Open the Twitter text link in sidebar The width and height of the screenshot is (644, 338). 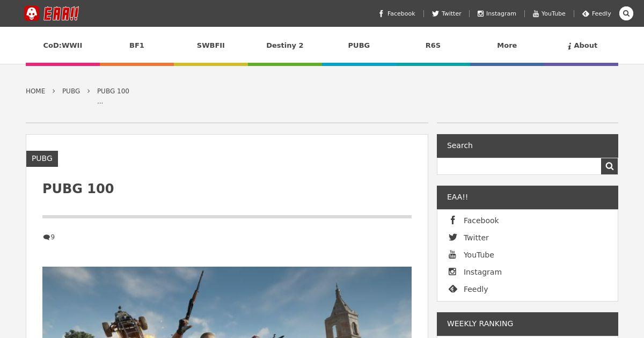(x=476, y=238)
